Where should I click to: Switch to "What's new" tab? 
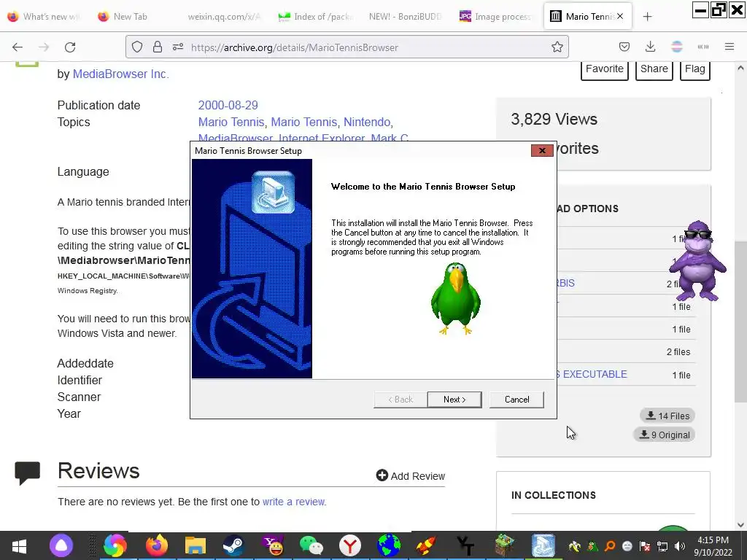45,17
